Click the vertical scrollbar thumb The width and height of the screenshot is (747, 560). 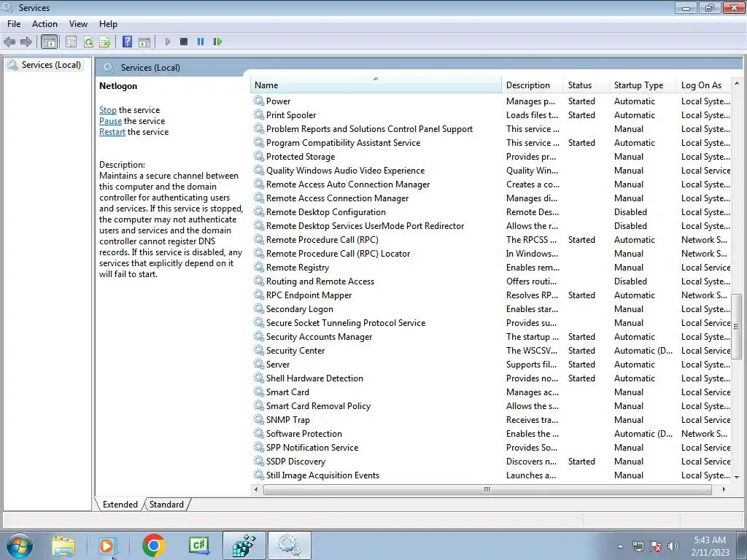[x=737, y=327]
